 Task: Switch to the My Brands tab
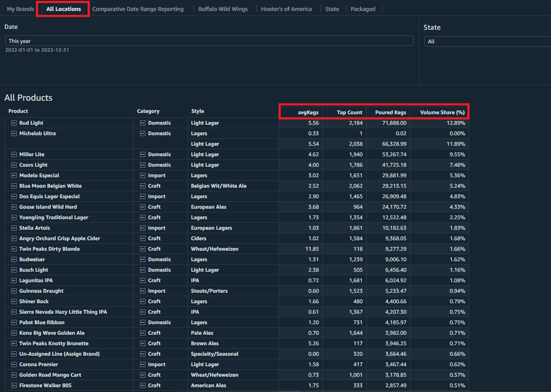pyautogui.click(x=20, y=9)
